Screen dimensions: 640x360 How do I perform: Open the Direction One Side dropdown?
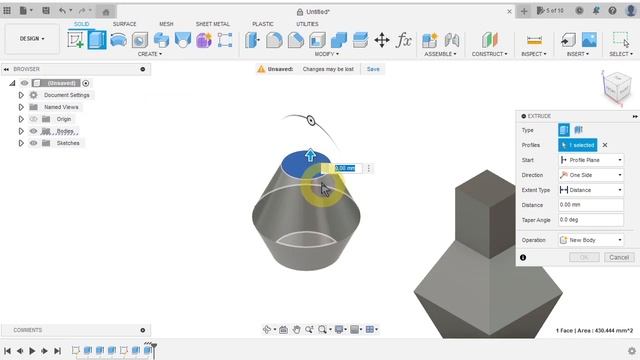click(591, 175)
